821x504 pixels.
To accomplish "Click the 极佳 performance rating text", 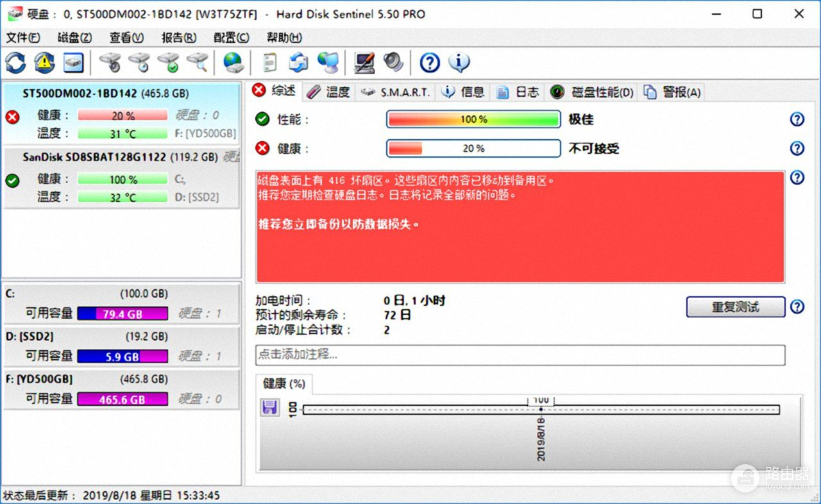I will pos(580,119).
